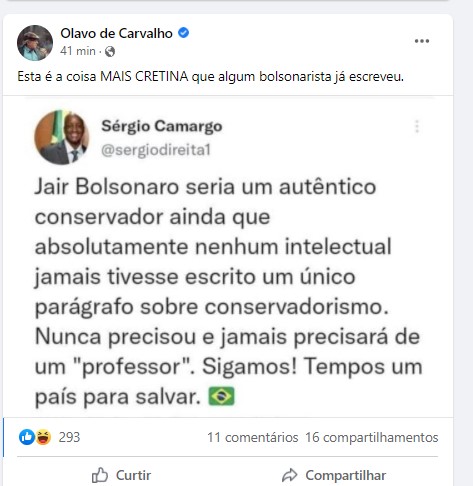473x486 pixels.
Task: Click the thumbs-up icon beside Curtir
Action: (x=100, y=475)
